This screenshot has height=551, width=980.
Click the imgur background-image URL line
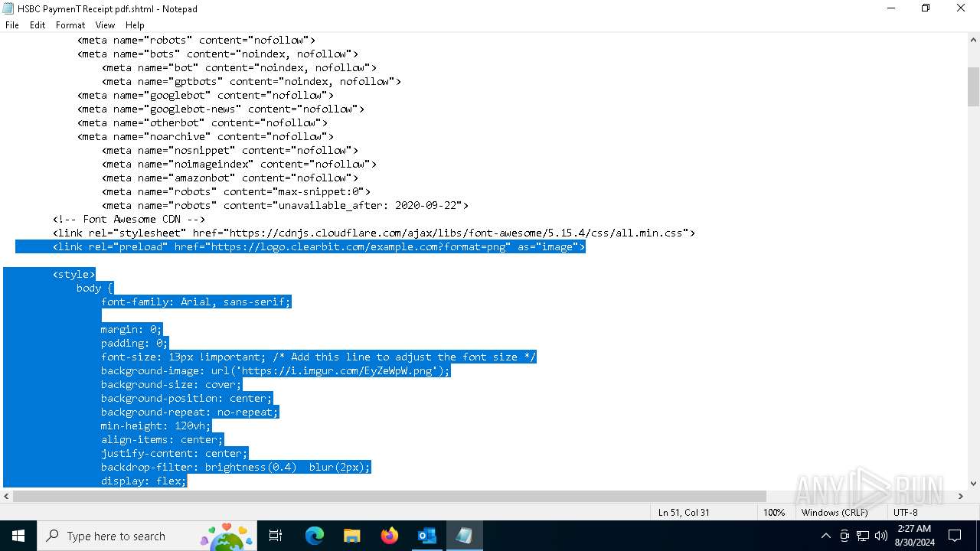[276, 371]
